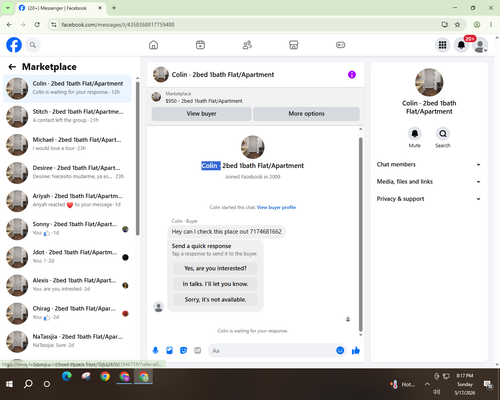This screenshot has height=400, width=500.
Task: Launch Microsoft Edge from taskbar
Action: coord(67,376)
